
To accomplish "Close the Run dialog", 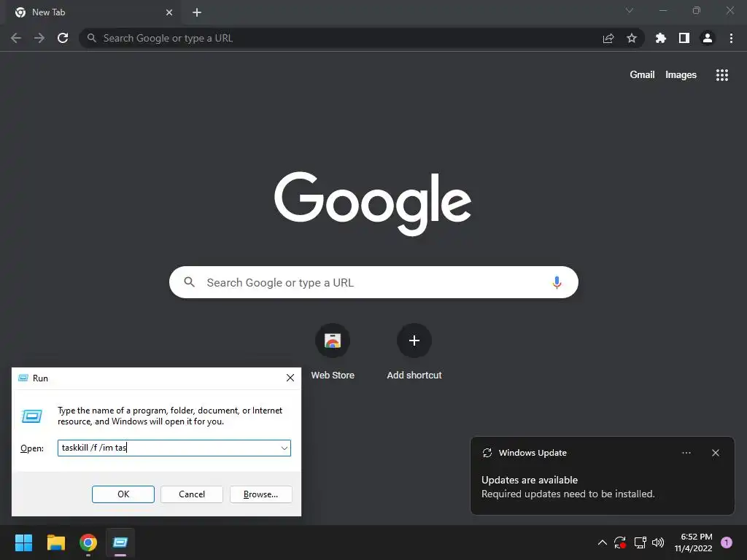I will coord(290,378).
